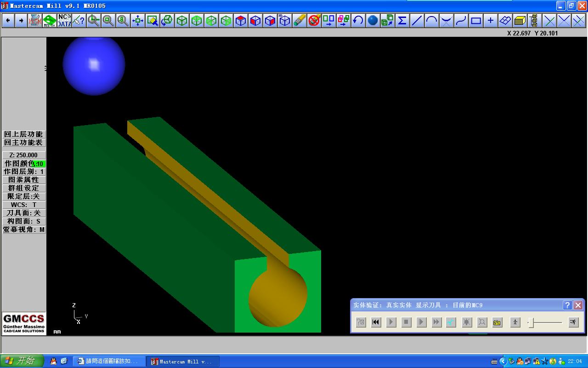Select the spline curve tool
Screen dimensions: 588x368
click(461, 20)
